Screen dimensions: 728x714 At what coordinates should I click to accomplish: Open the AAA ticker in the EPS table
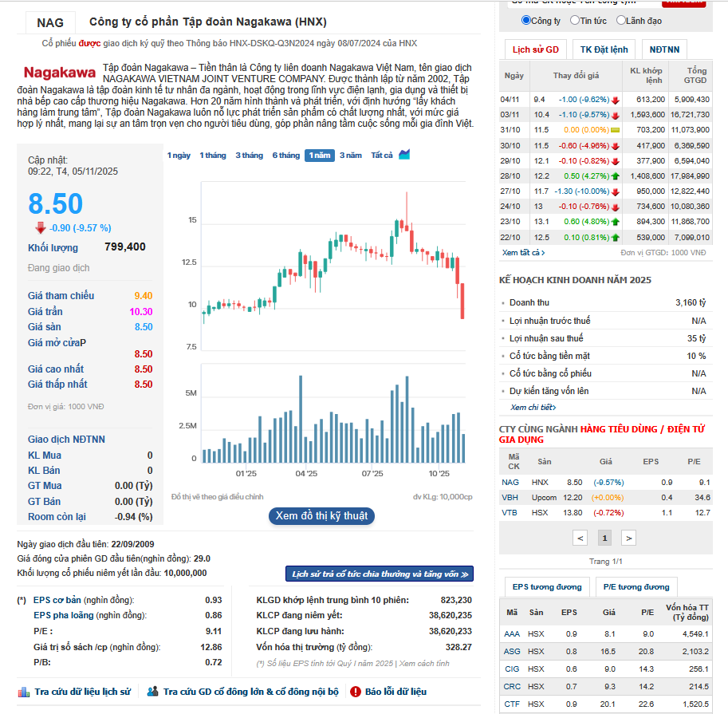(x=512, y=634)
